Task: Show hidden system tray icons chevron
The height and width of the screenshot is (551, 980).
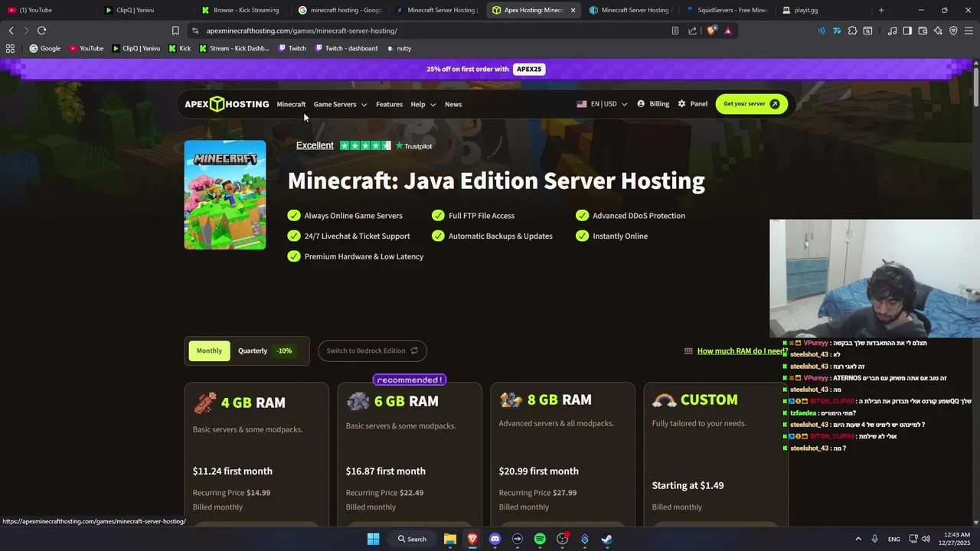Action: pos(857,539)
